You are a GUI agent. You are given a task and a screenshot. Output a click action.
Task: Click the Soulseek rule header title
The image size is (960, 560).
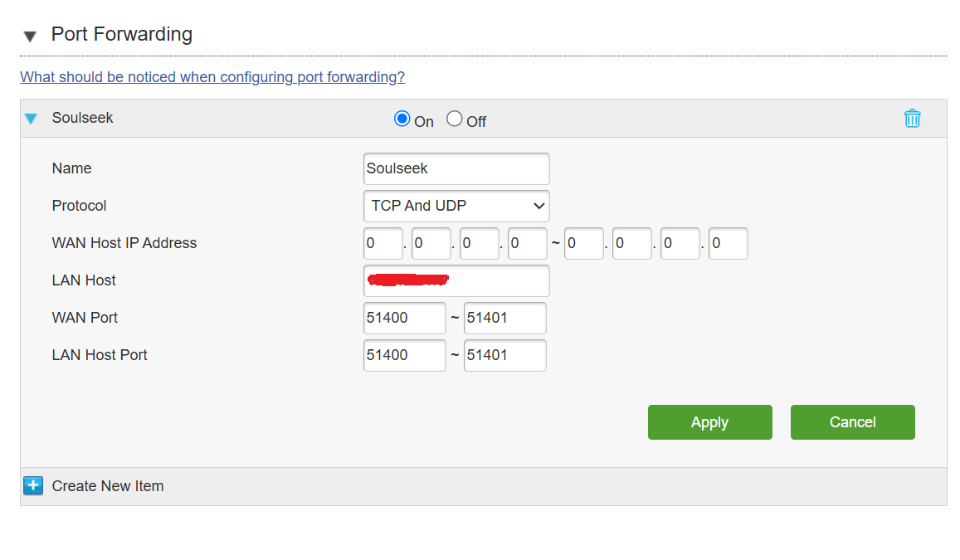click(x=83, y=118)
